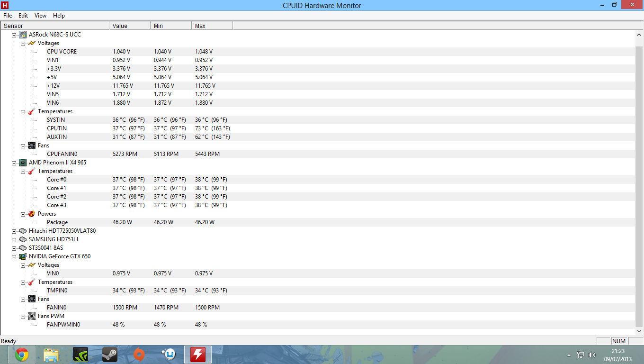Select the +12V voltage row
This screenshot has height=364, width=644.
(x=318, y=86)
